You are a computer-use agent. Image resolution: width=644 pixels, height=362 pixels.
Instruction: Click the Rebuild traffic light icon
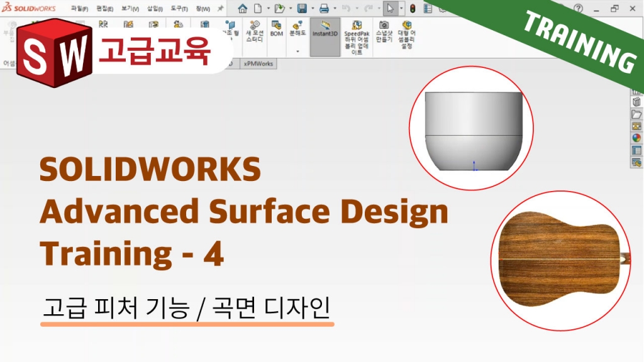[413, 8]
